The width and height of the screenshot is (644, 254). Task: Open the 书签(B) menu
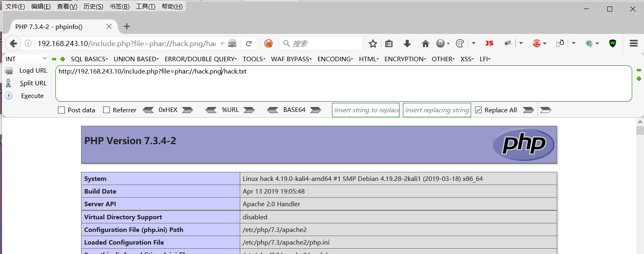click(x=120, y=7)
